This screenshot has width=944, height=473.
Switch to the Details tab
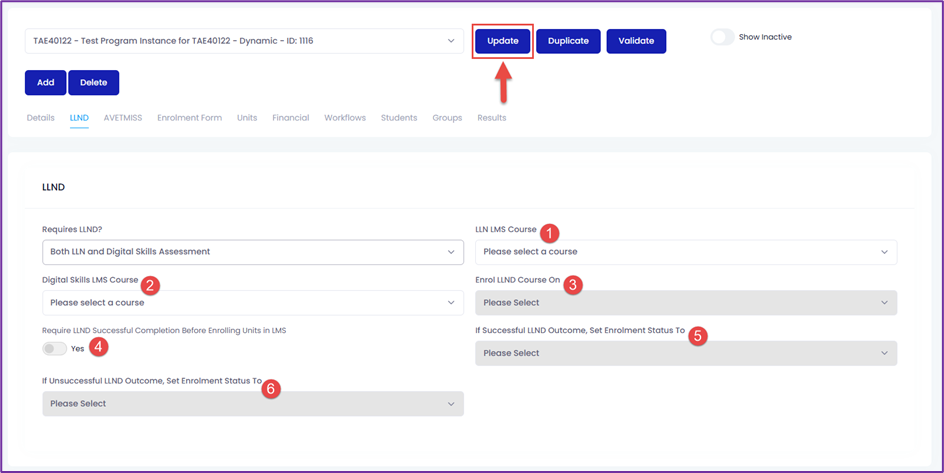coord(40,118)
